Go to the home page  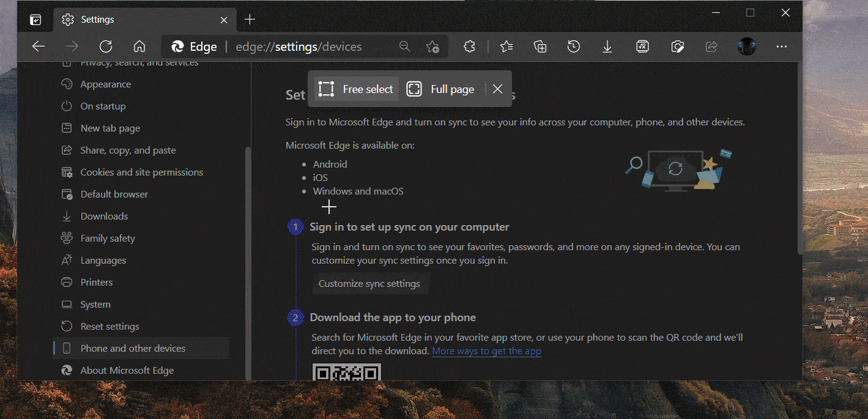pyautogui.click(x=139, y=46)
